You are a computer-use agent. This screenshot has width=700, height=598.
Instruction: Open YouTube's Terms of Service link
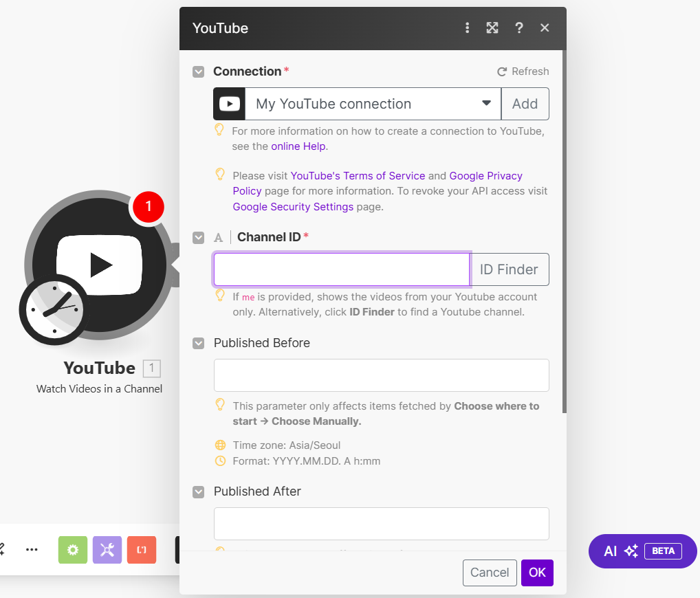pos(358,176)
